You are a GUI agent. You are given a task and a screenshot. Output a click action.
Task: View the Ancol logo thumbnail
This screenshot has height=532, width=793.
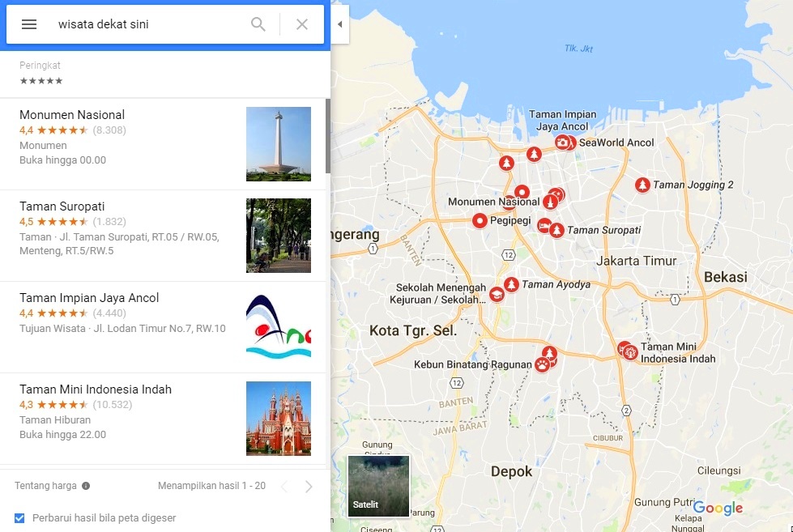[x=279, y=327]
